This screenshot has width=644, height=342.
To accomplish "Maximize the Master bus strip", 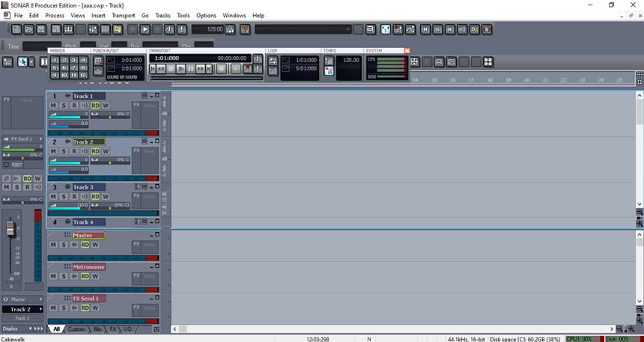I will [x=157, y=234].
